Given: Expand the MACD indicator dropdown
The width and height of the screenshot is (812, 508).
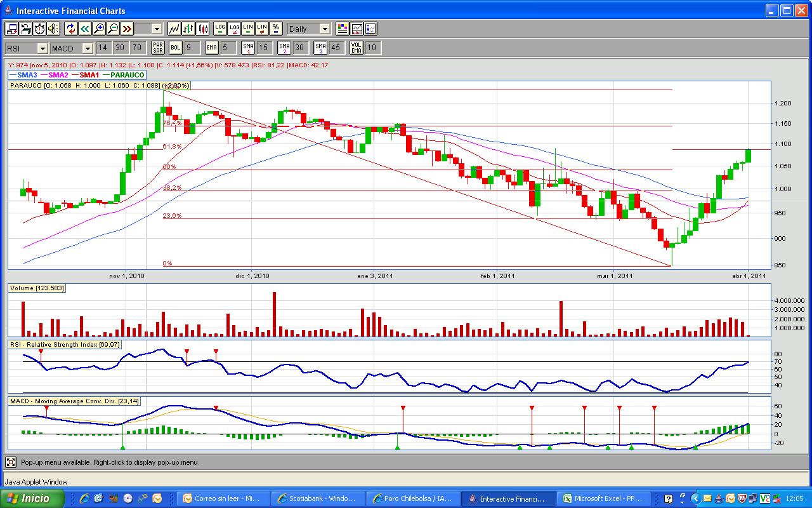Looking at the screenshot, I should (x=72, y=48).
